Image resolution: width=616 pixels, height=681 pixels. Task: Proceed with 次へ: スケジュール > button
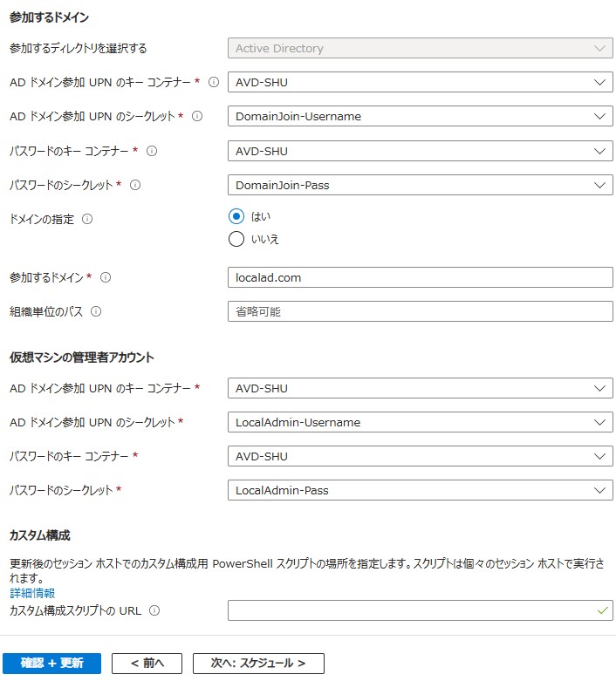pos(258,664)
